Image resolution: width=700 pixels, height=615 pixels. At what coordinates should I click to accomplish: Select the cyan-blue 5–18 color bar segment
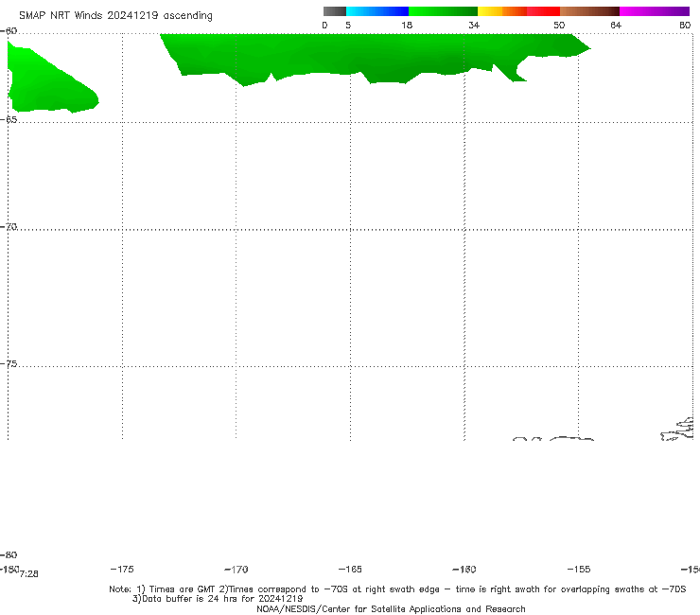pyautogui.click(x=377, y=11)
